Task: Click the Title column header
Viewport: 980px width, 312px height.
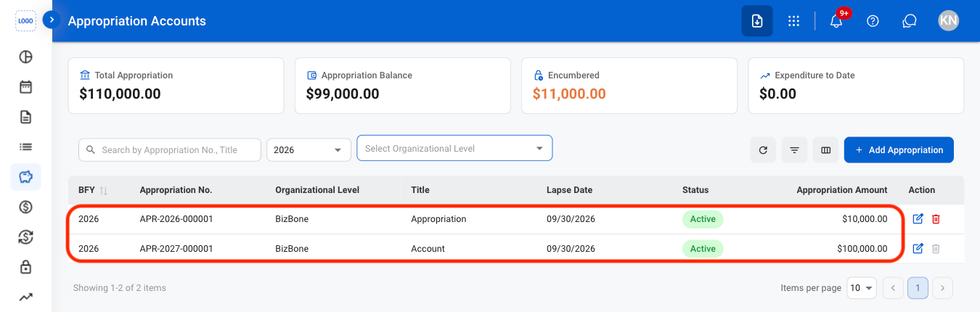Action: pos(420,190)
